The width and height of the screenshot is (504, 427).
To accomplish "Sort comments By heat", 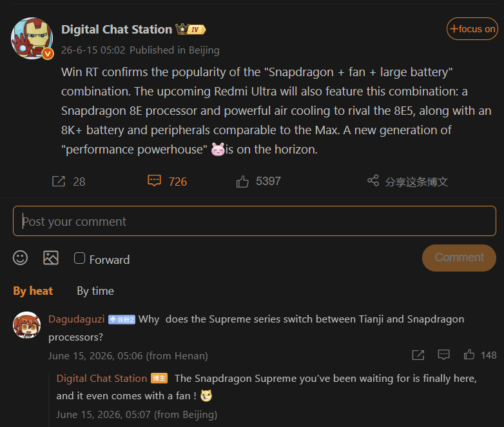I will coord(33,291).
